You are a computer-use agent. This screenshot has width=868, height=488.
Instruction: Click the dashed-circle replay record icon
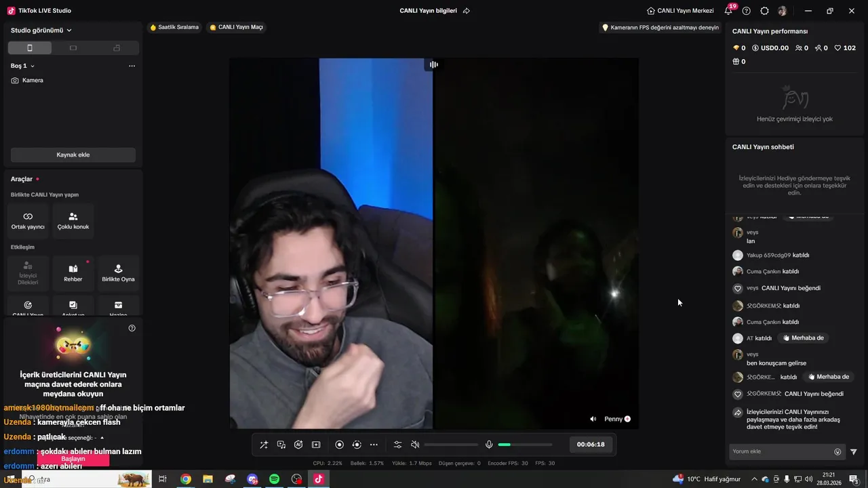357,445
